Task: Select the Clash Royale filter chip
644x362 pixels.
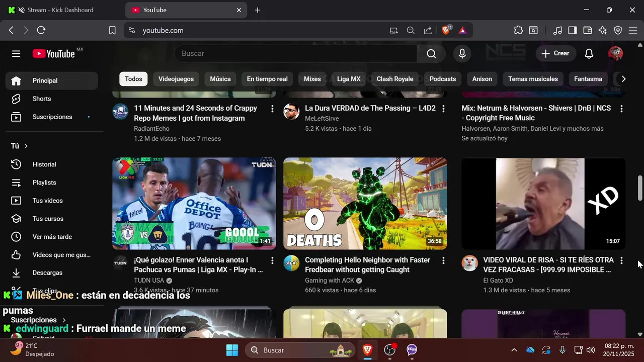Action: pos(395,79)
